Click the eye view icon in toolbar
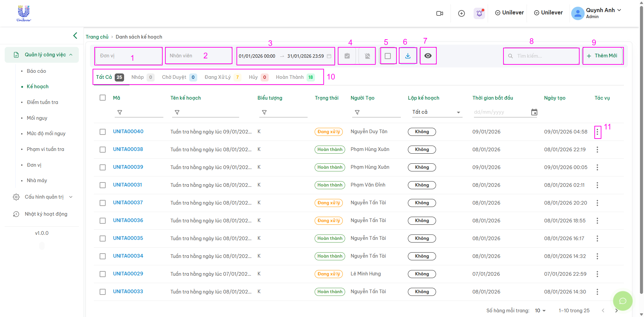This screenshot has width=644, height=317. point(428,56)
